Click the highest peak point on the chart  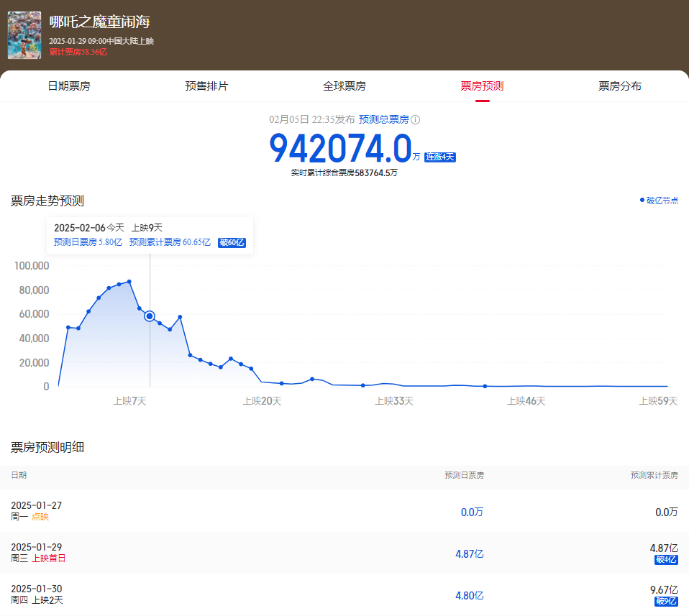(129, 281)
